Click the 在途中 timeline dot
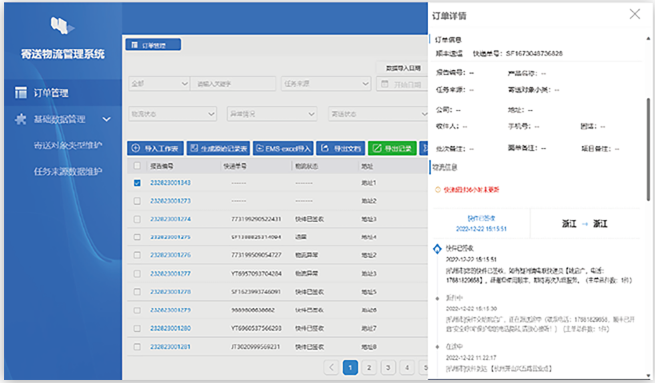 pos(437,347)
